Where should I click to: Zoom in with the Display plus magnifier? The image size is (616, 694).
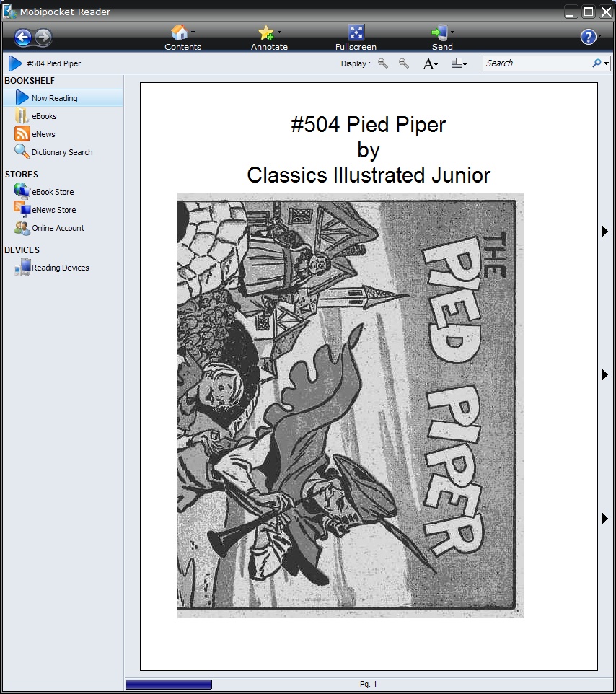coord(404,63)
